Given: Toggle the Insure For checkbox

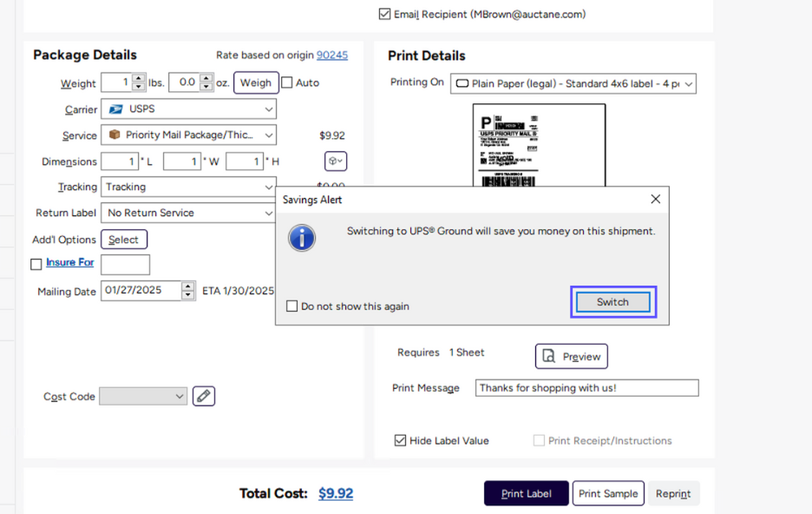Looking at the screenshot, I should click(36, 264).
